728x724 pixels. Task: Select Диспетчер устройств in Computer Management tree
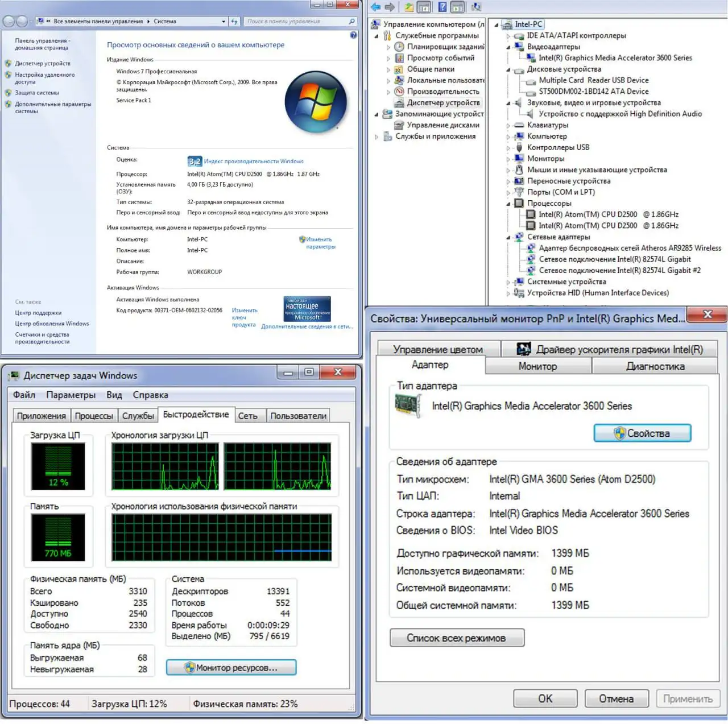click(x=444, y=103)
